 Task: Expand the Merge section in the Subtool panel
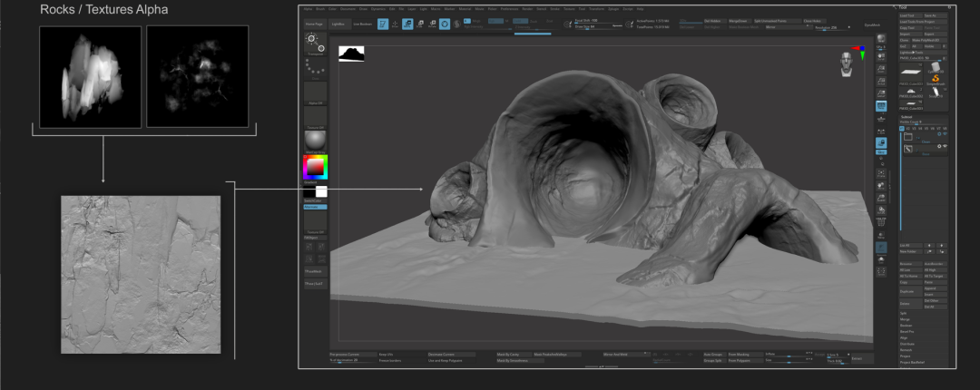pyautogui.click(x=905, y=319)
